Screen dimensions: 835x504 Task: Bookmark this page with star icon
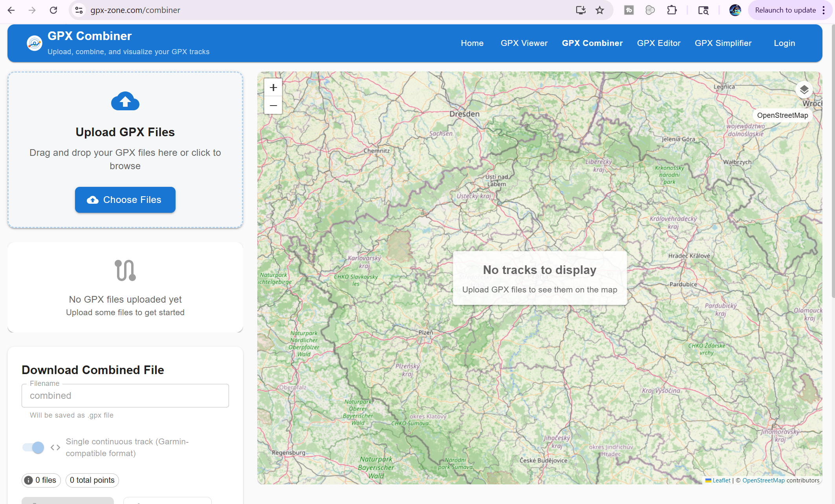point(600,10)
